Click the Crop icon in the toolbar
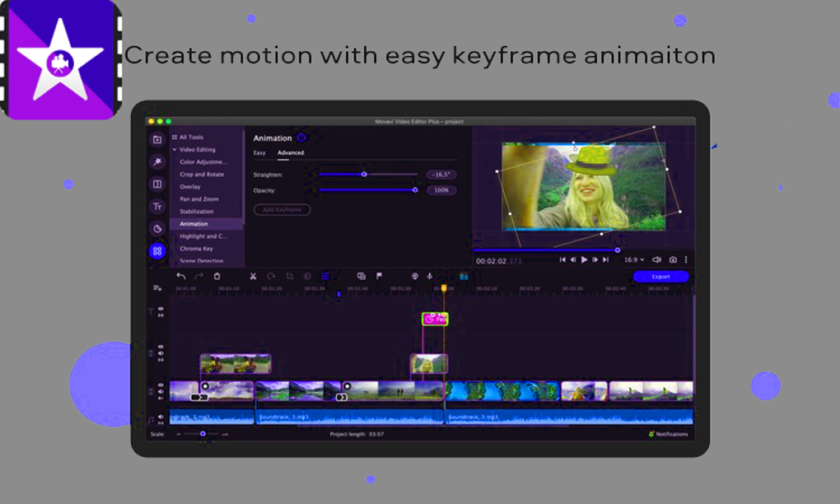 (289, 277)
